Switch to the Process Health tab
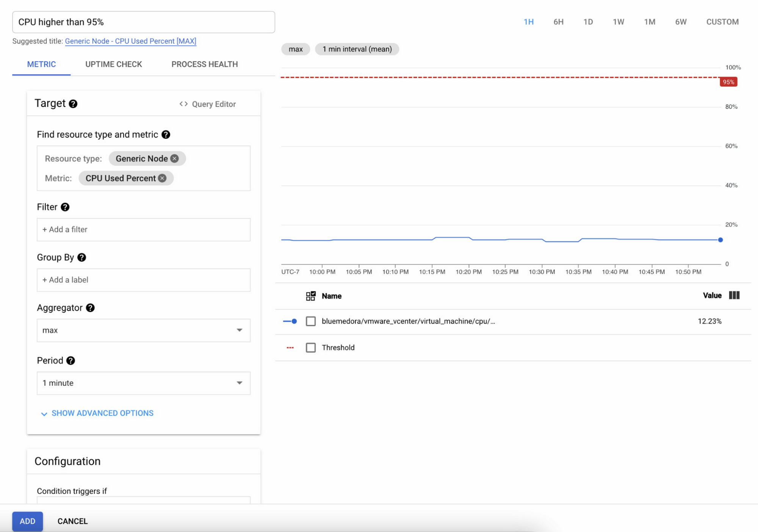 (x=205, y=64)
